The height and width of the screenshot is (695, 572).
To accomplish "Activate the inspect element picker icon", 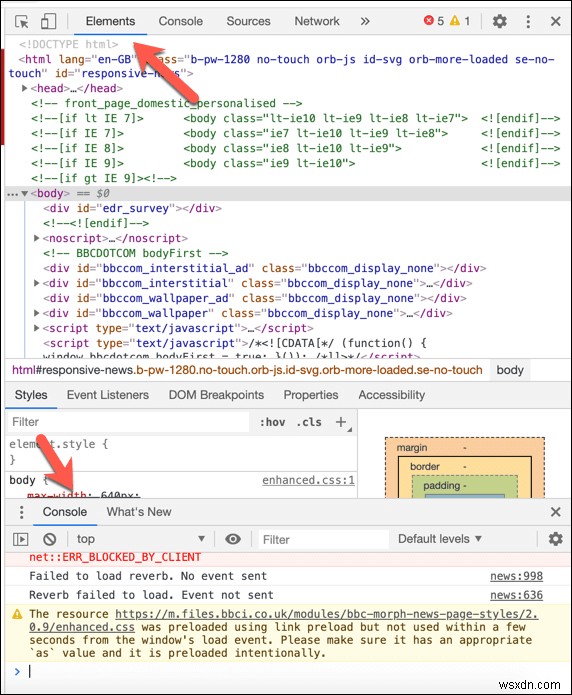I will click(x=22, y=21).
